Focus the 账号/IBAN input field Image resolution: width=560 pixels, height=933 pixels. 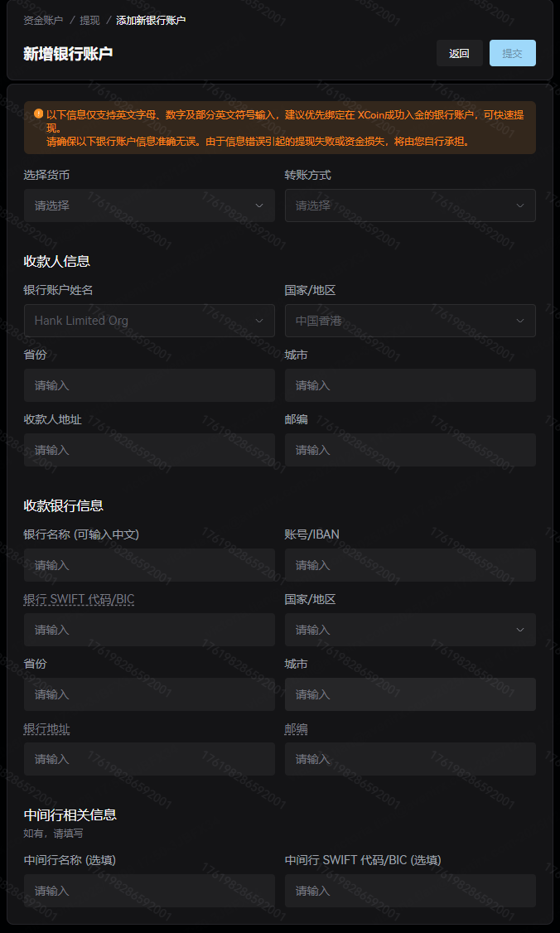click(410, 565)
